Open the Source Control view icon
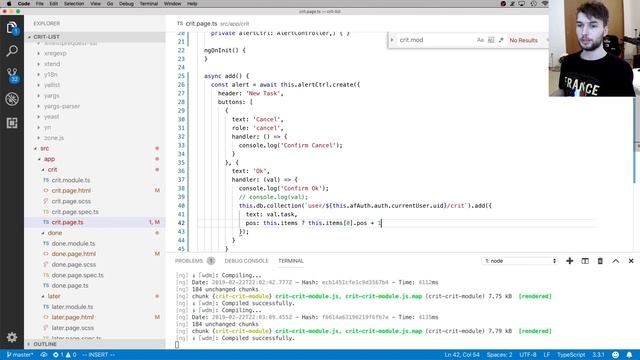Screen dimensions: 640x360 pos(12,75)
